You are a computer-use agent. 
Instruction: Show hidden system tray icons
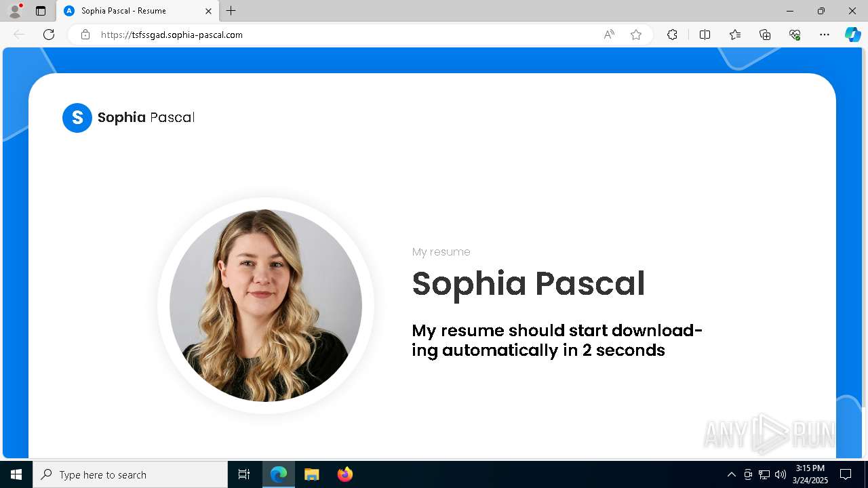pyautogui.click(x=731, y=474)
